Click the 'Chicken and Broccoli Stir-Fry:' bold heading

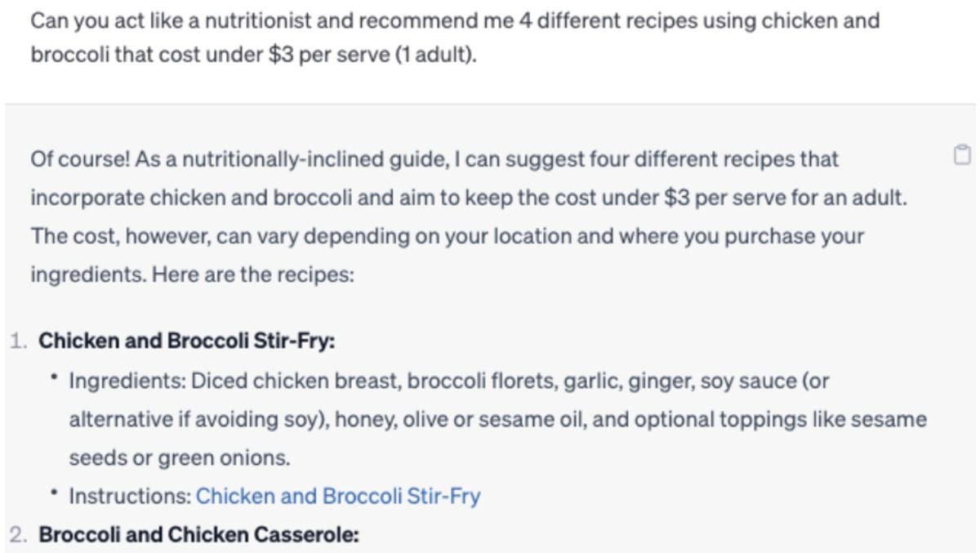point(187,341)
